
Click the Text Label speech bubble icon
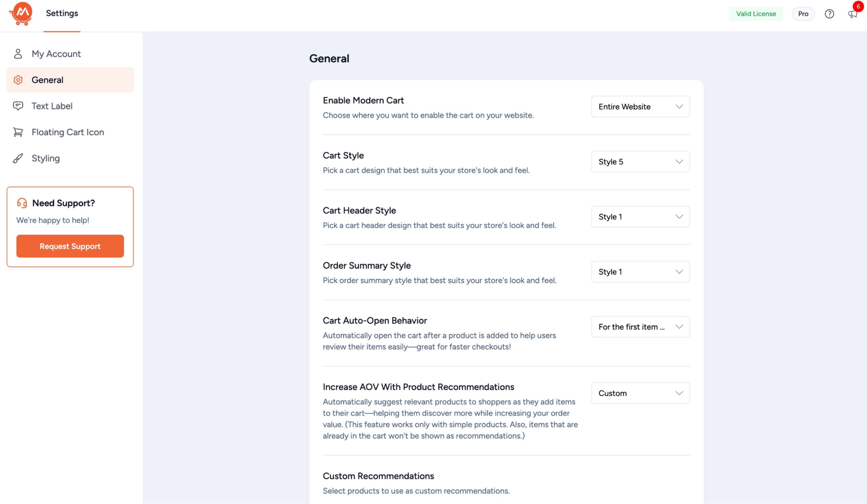tap(18, 106)
